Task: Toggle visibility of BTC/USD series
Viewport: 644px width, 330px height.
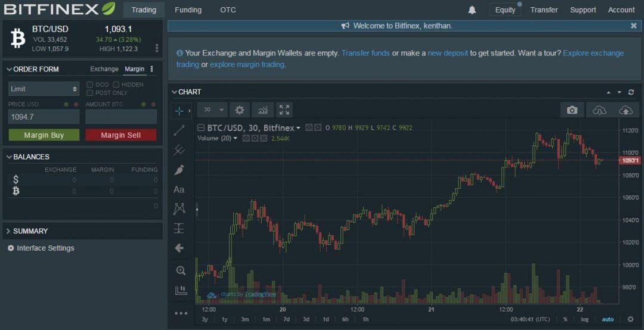Action: pos(309,127)
